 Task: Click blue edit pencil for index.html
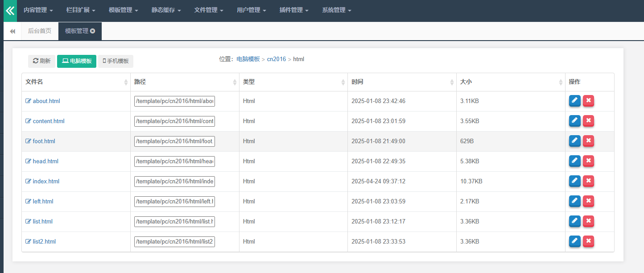pos(574,181)
